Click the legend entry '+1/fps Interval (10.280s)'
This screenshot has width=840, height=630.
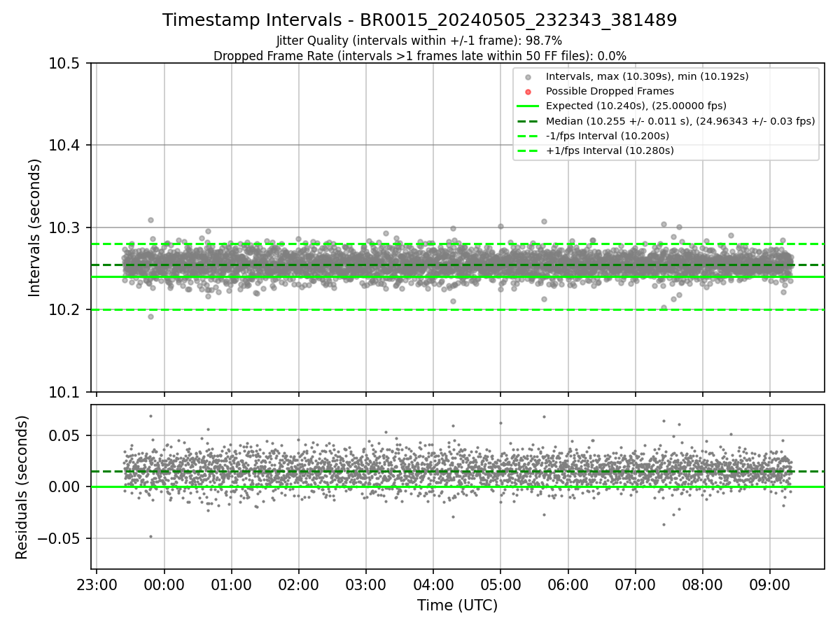pos(610,150)
